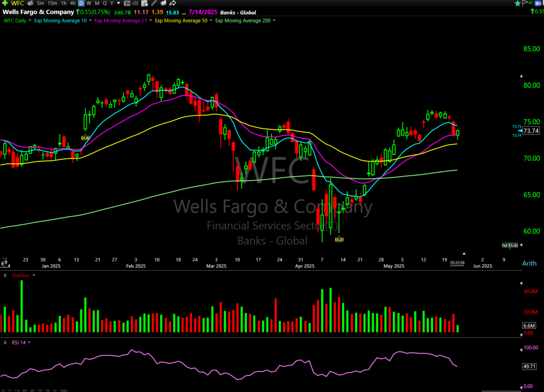
Task: Click the green star favorite icon
Action: coord(518,3)
